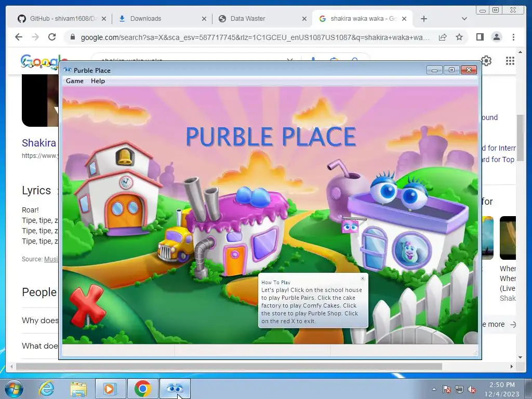
Task: Open a new Chrome tab
Action: click(x=424, y=19)
